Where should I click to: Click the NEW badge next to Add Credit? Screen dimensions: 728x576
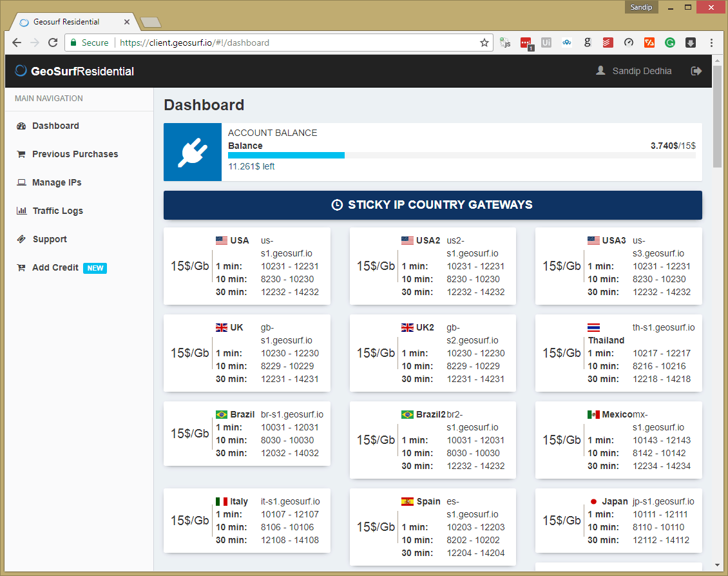click(x=95, y=268)
